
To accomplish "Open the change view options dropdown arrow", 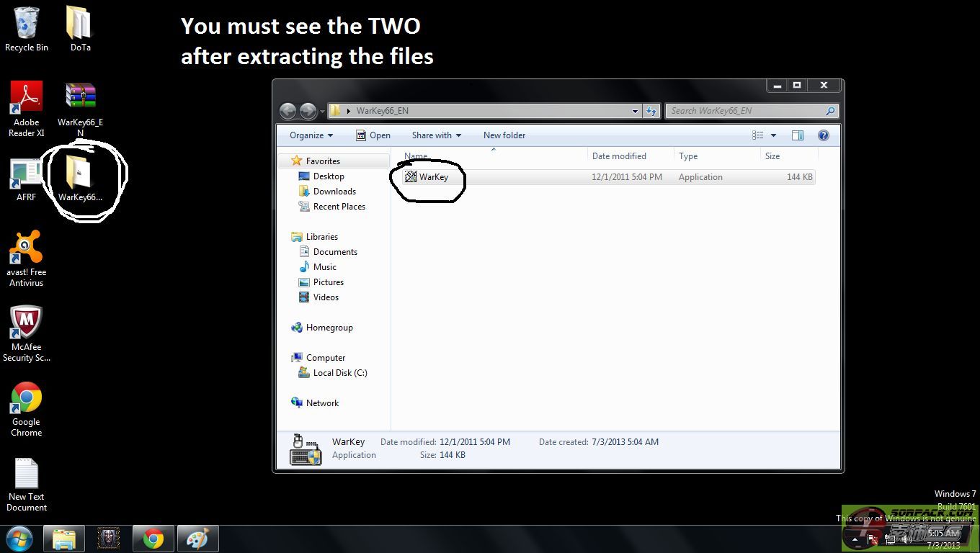I will click(774, 135).
